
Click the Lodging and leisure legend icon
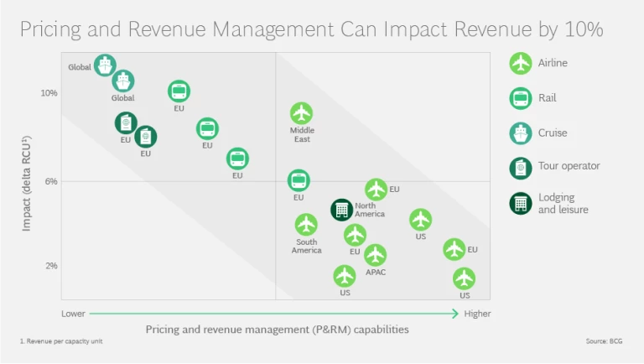point(521,203)
